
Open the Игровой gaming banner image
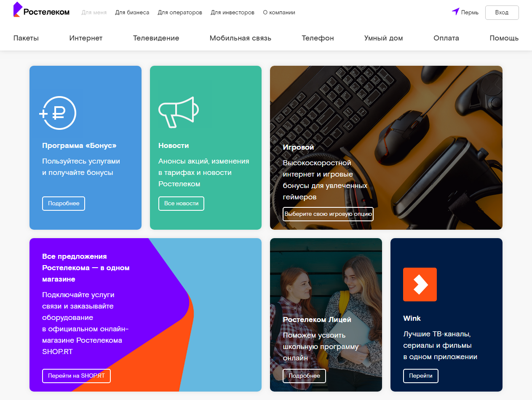click(x=386, y=148)
